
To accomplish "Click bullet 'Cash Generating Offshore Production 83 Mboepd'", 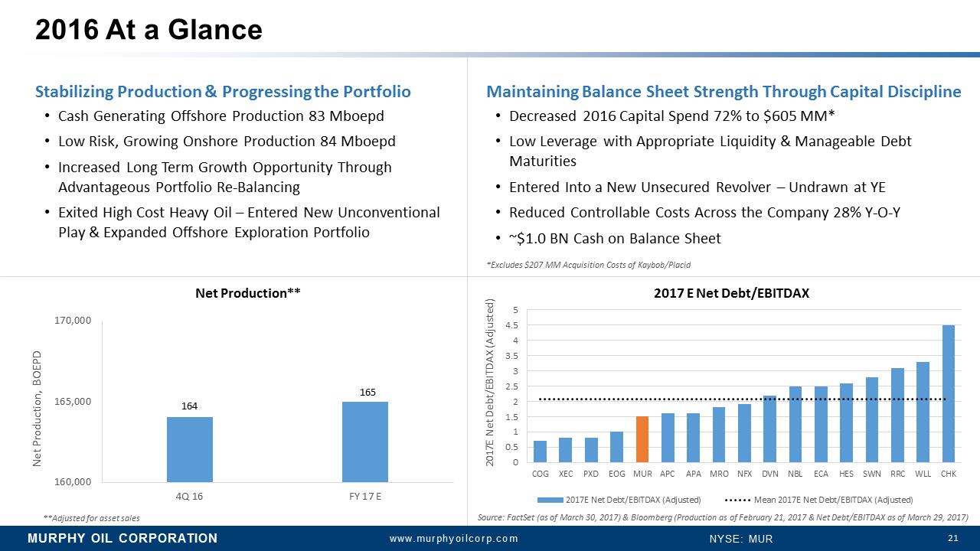I will [220, 116].
